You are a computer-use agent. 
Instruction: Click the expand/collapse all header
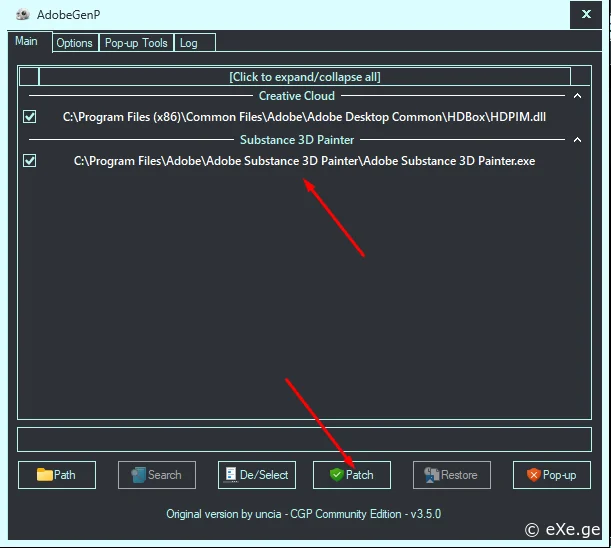305,77
